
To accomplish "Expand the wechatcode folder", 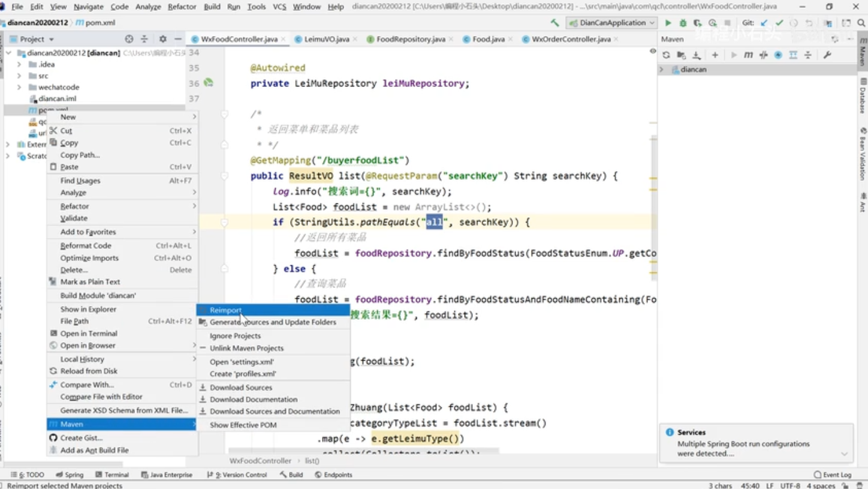I will click(x=19, y=87).
